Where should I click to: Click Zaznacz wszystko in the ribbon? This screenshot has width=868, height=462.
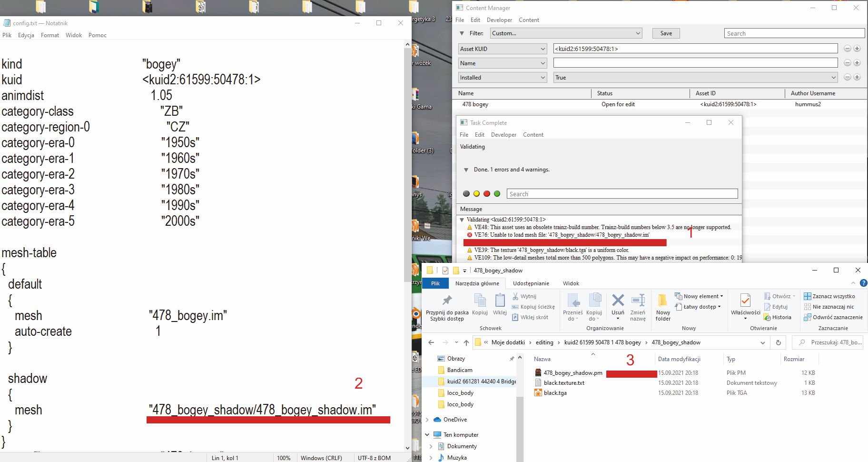point(829,296)
